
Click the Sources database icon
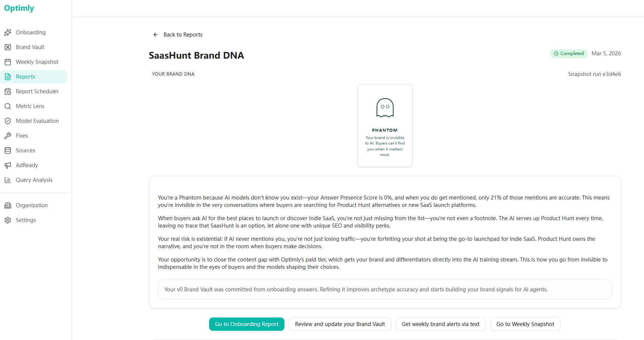tap(8, 150)
